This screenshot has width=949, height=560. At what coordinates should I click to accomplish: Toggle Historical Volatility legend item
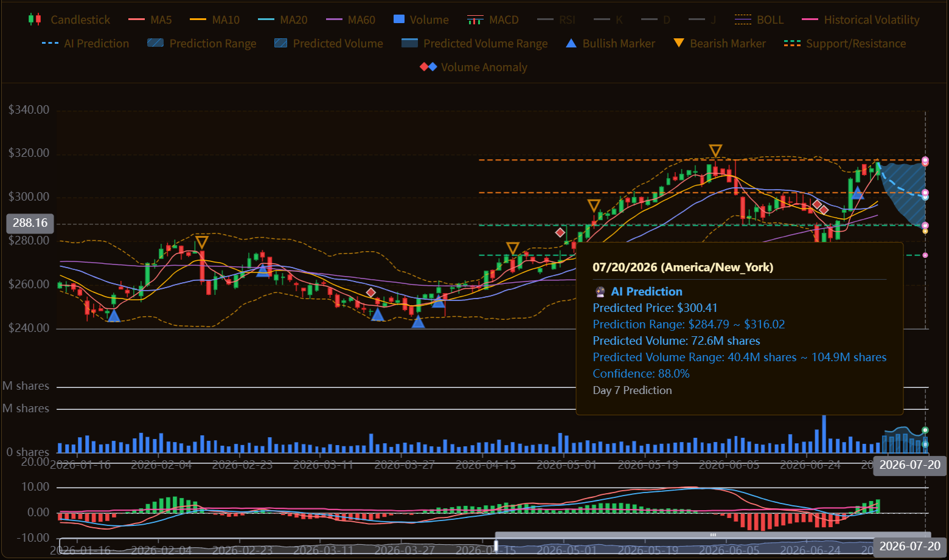tap(861, 19)
